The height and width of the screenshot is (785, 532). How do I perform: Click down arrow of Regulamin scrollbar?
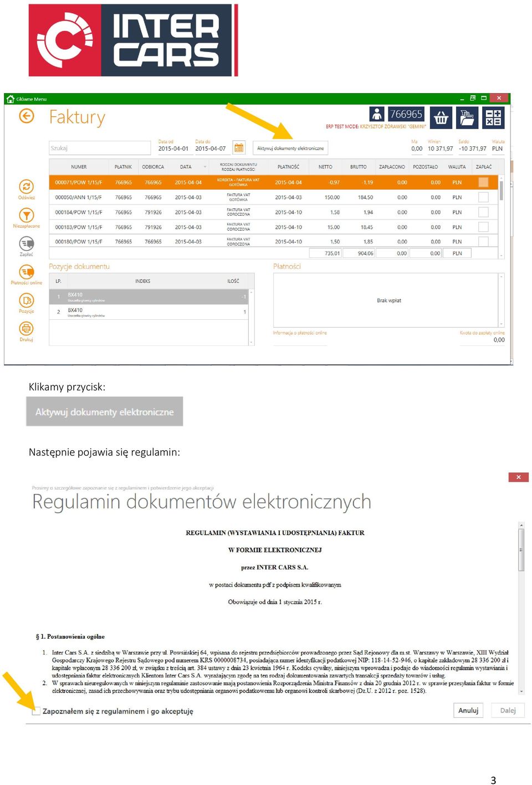pos(521,691)
